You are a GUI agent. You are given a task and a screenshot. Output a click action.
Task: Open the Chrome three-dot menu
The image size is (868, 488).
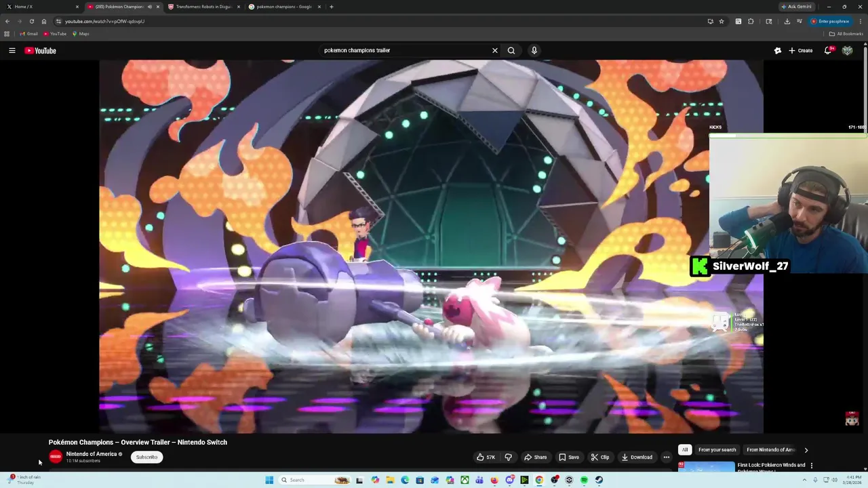(x=860, y=21)
